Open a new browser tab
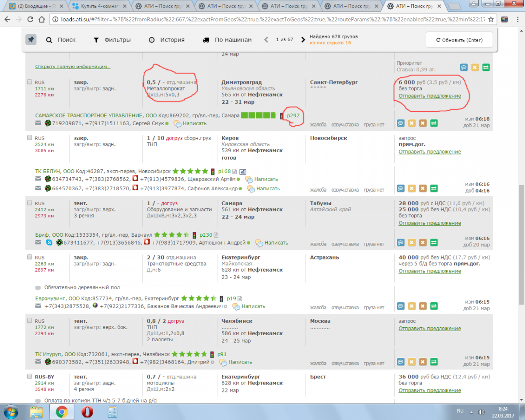Screen dimensions: 525x420 [455, 6]
